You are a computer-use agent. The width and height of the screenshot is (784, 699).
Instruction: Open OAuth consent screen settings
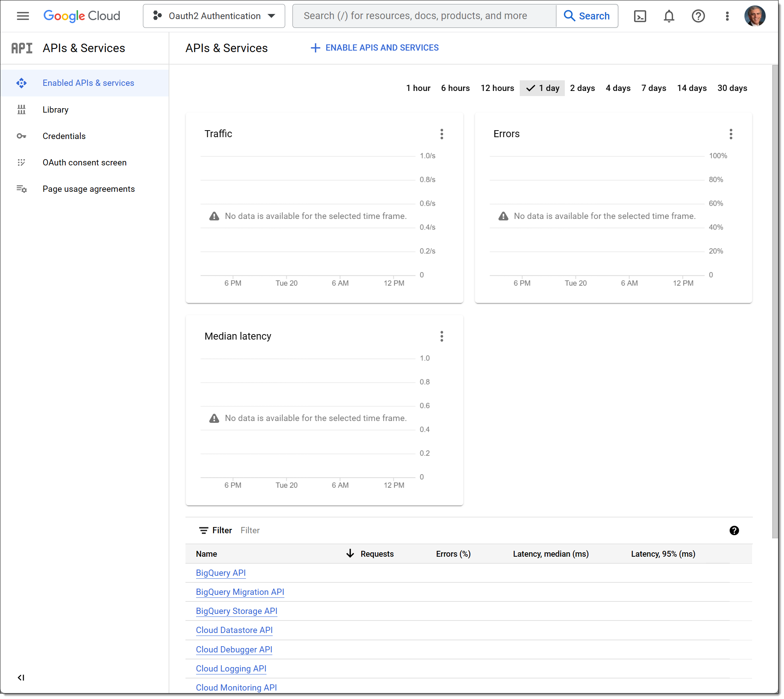84,162
